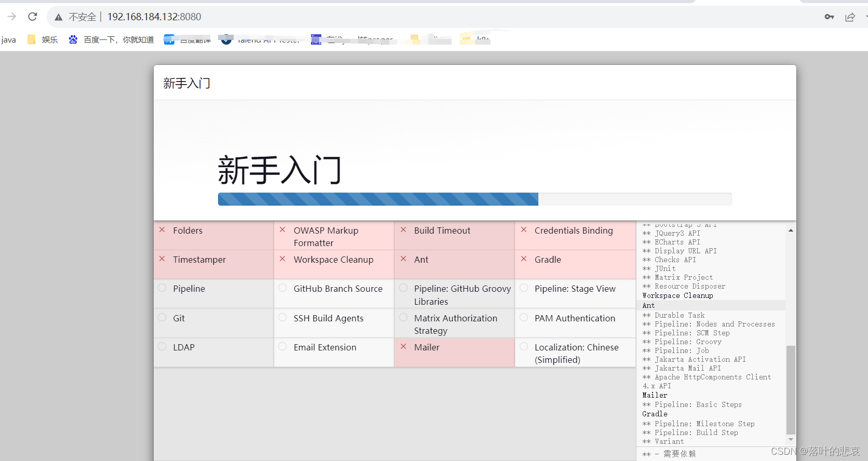Click pending circle for Email Extension
868x461 pixels.
point(282,346)
